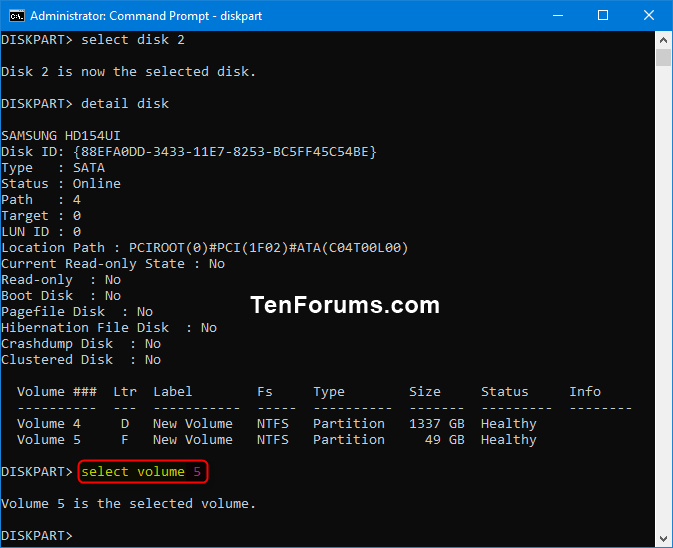Click the 'Volume 4' table cell
Viewport: 673px width, 548px height.
(49, 424)
